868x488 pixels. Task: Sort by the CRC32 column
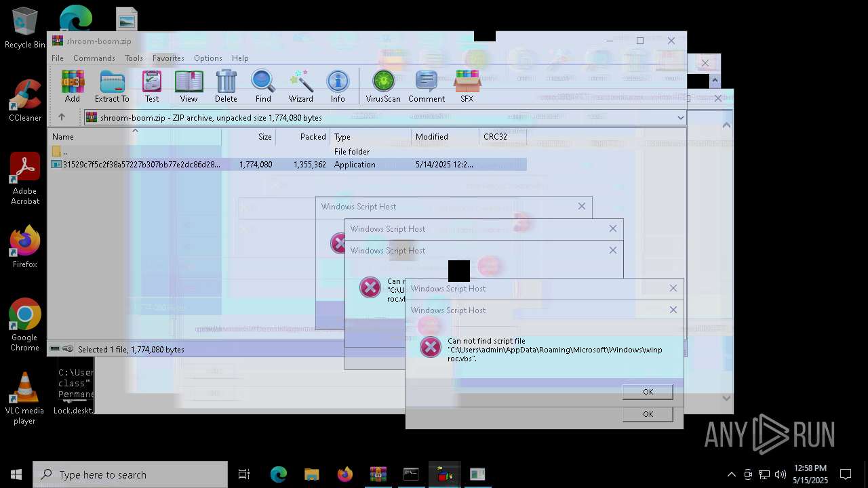click(502, 137)
